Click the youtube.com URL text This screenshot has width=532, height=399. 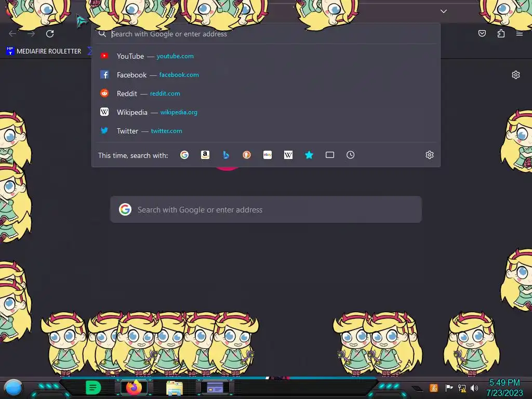(x=175, y=56)
